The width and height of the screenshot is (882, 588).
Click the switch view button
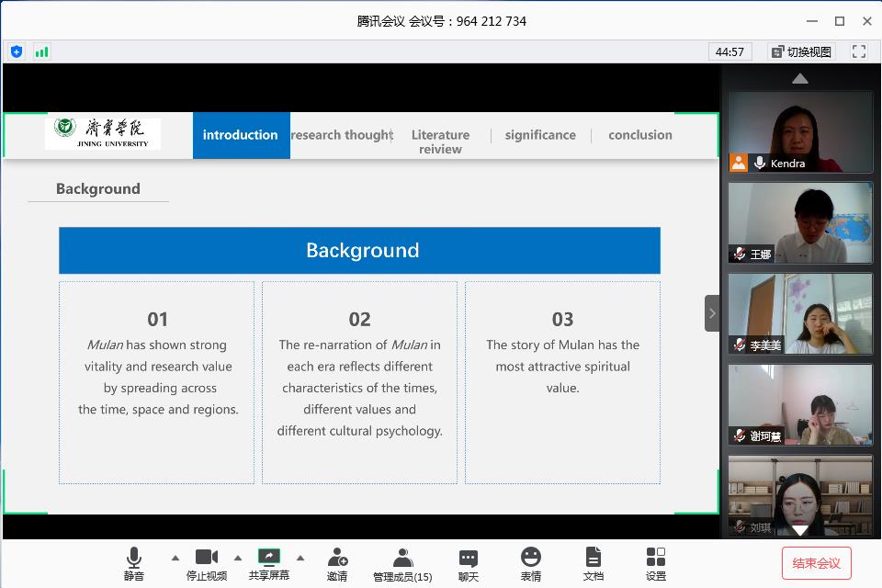click(x=801, y=51)
